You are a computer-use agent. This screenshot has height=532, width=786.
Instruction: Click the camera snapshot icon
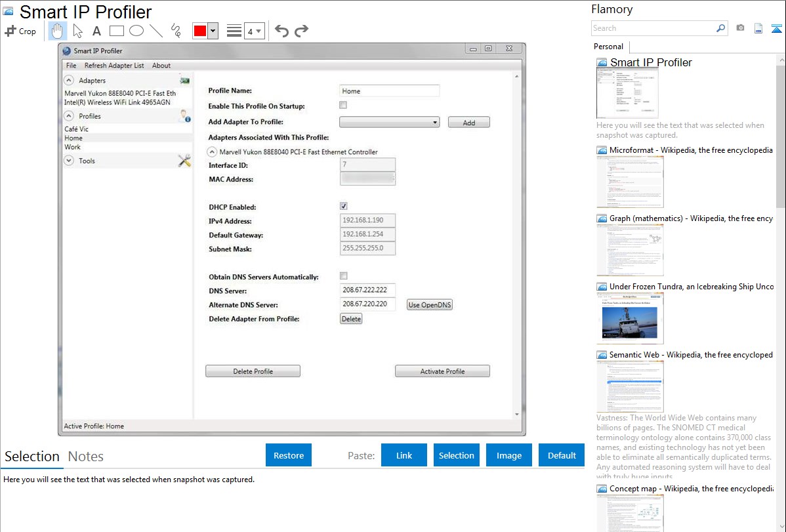pyautogui.click(x=740, y=28)
